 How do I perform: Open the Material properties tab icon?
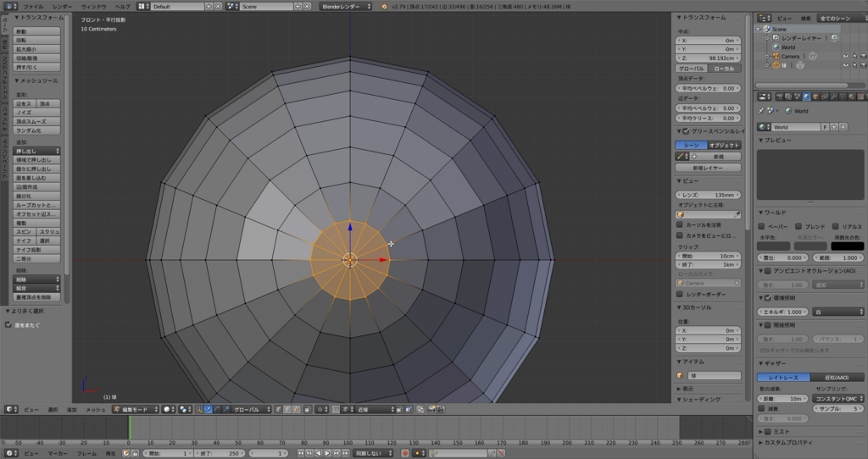tap(851, 97)
